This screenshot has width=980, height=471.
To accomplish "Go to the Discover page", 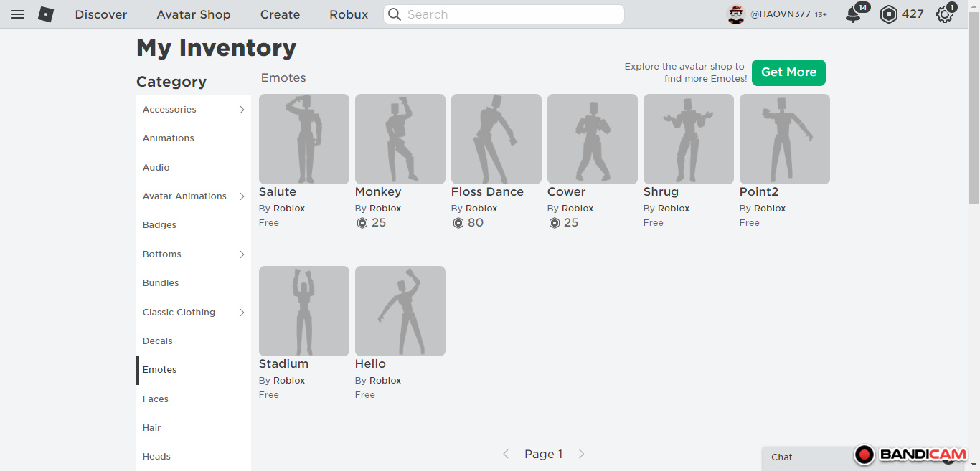I will coord(101,14).
